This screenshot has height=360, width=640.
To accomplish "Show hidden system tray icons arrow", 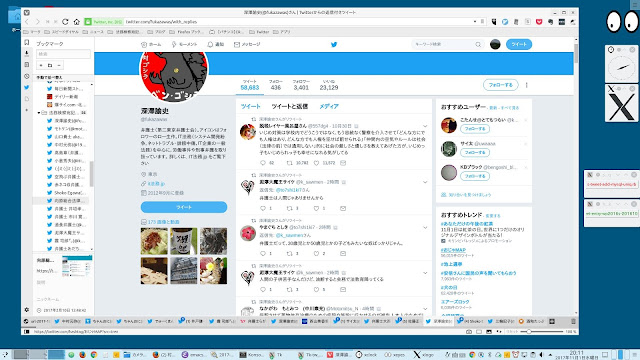I will (550, 355).
